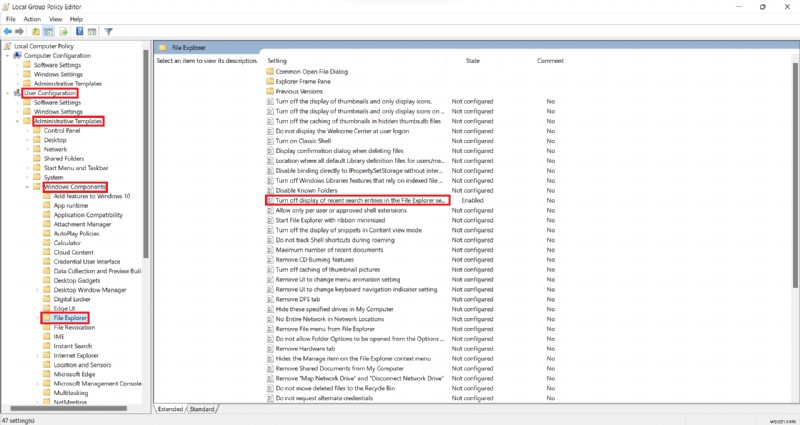Click the console tree horizontal scrollbar
The image size is (800, 425).
pyautogui.click(x=69, y=408)
